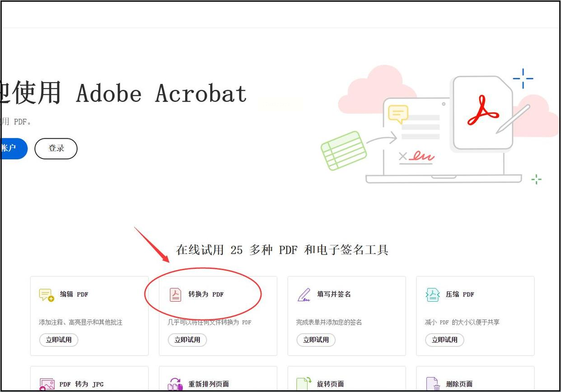Open the 转换为 PDF card title
Screen dimensions: 561x392
[206, 294]
